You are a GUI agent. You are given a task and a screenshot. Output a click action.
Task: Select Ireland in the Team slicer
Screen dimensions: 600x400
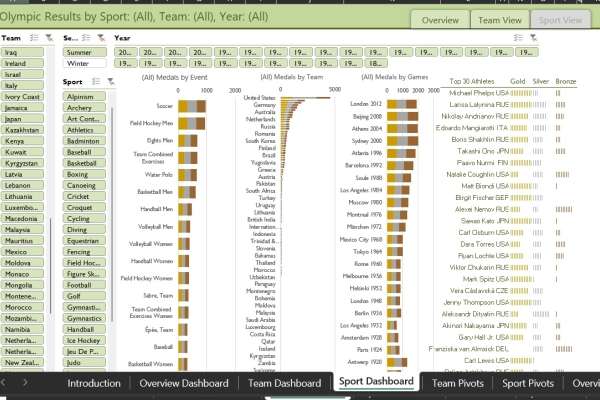22,63
